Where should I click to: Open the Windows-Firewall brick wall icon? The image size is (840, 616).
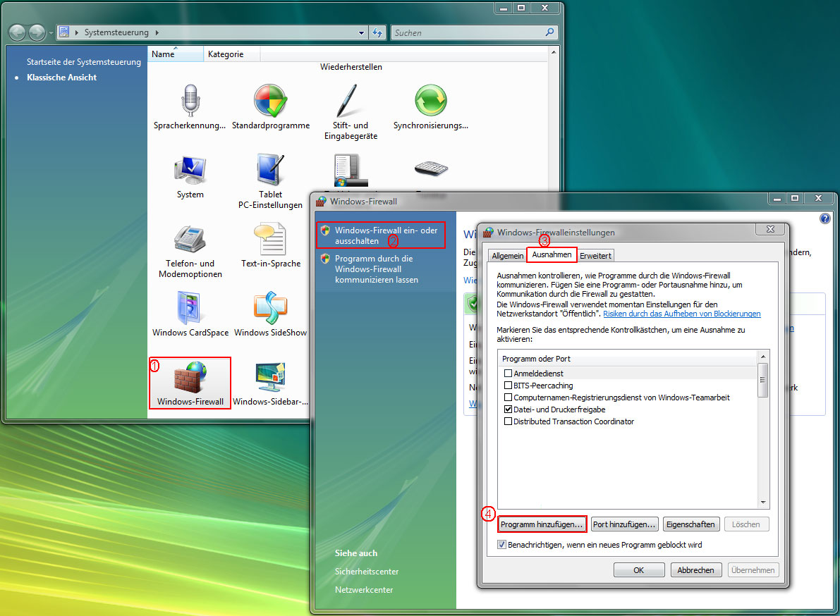pos(190,383)
